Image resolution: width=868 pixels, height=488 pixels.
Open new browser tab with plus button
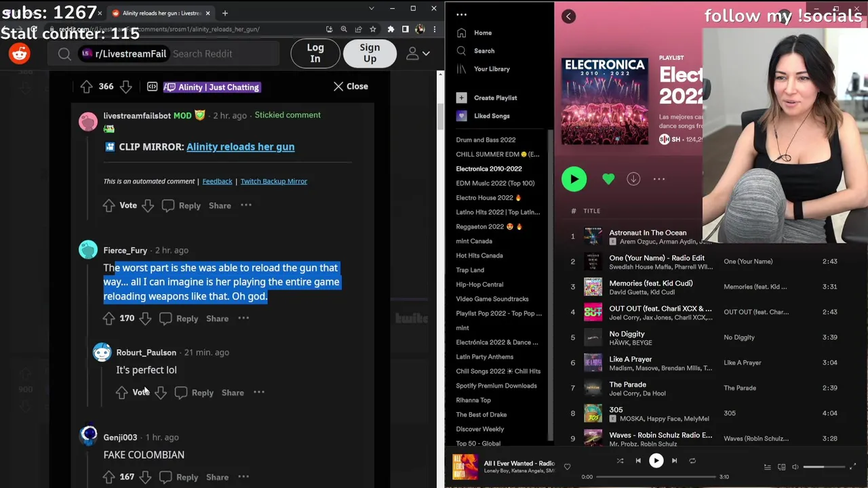(x=224, y=13)
